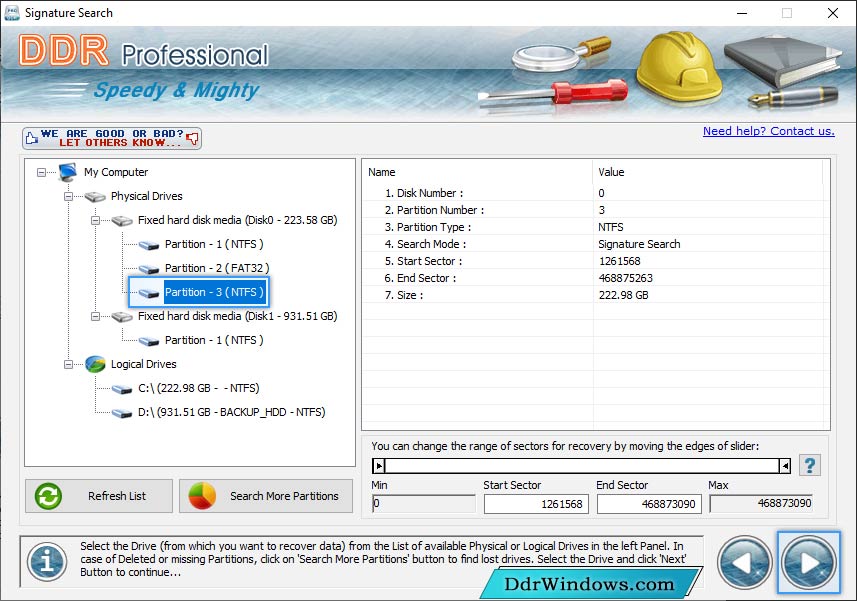
Task: Select C:\ (222.98 GB - NTFS) logical drive
Action: pyautogui.click(x=198, y=388)
